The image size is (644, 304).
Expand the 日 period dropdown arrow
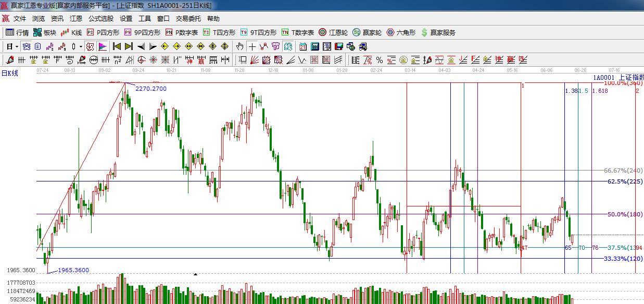pyautogui.click(x=17, y=46)
